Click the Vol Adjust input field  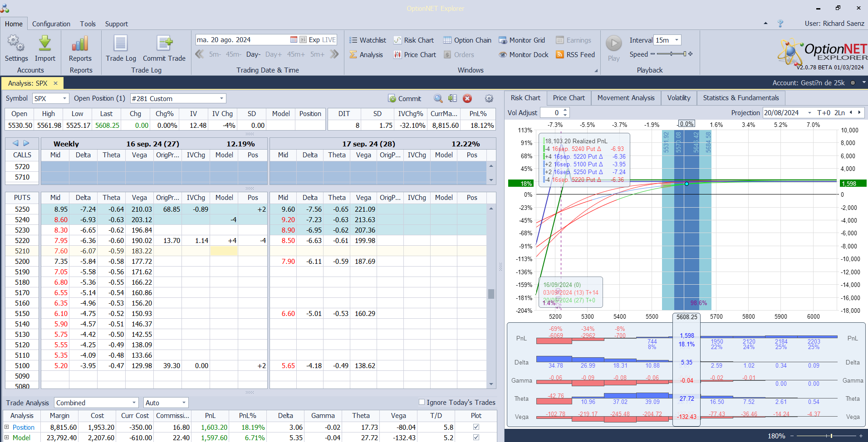pyautogui.click(x=551, y=113)
